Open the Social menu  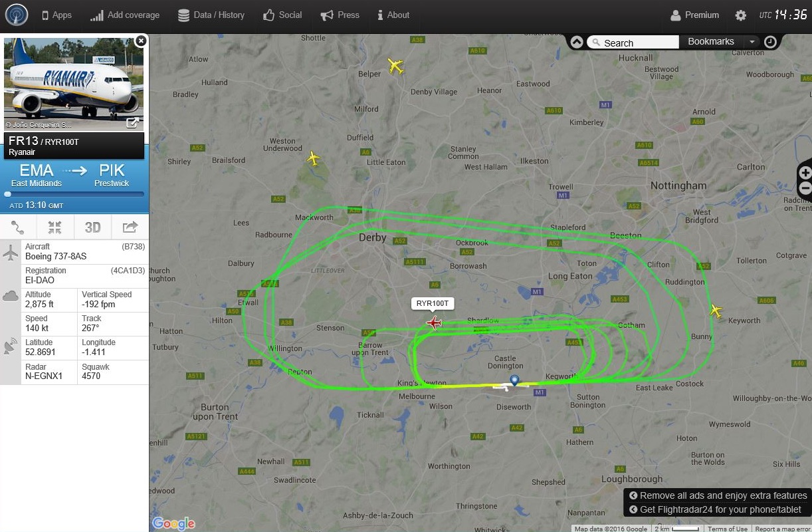282,15
